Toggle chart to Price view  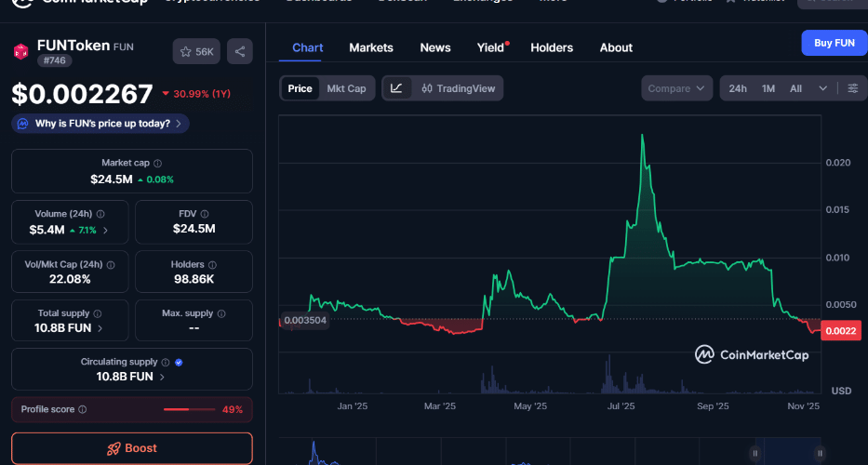pyautogui.click(x=300, y=88)
